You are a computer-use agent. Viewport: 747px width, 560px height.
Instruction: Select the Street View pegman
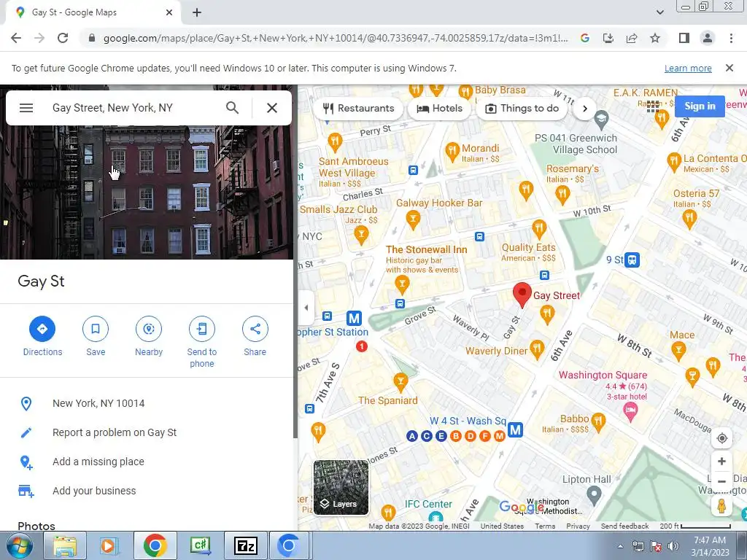click(721, 506)
